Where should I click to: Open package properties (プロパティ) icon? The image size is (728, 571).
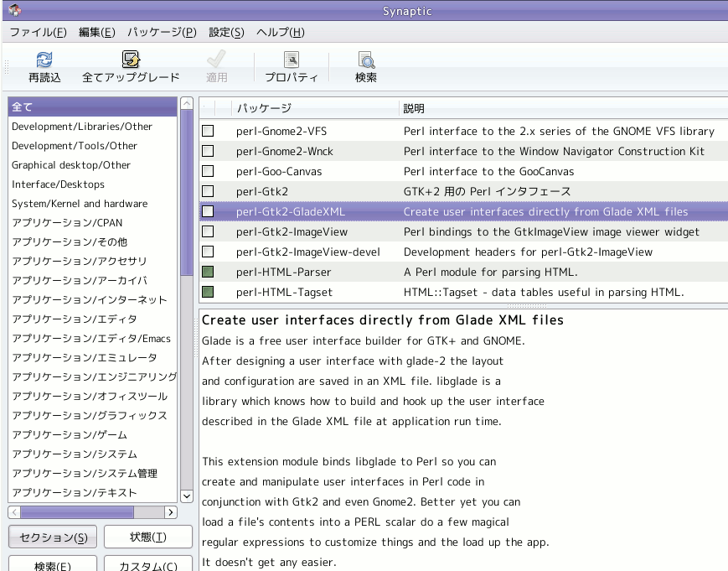[292, 60]
